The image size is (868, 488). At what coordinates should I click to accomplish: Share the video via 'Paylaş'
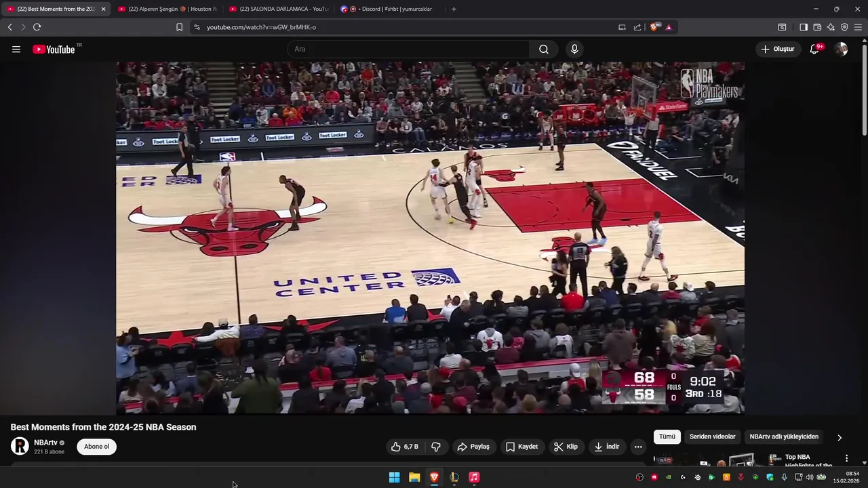[x=473, y=447]
